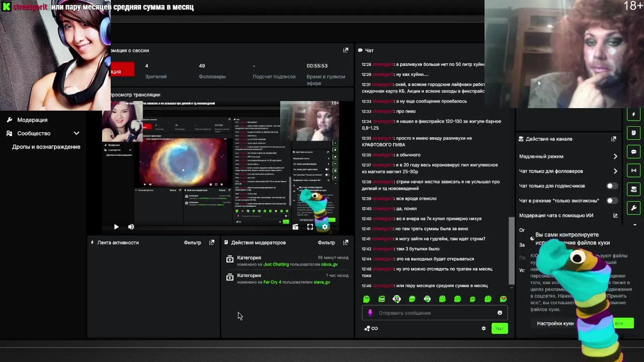Click the broadcast signal sidebar button
Image resolution: width=644 pixels, height=362 pixels.
[633, 170]
